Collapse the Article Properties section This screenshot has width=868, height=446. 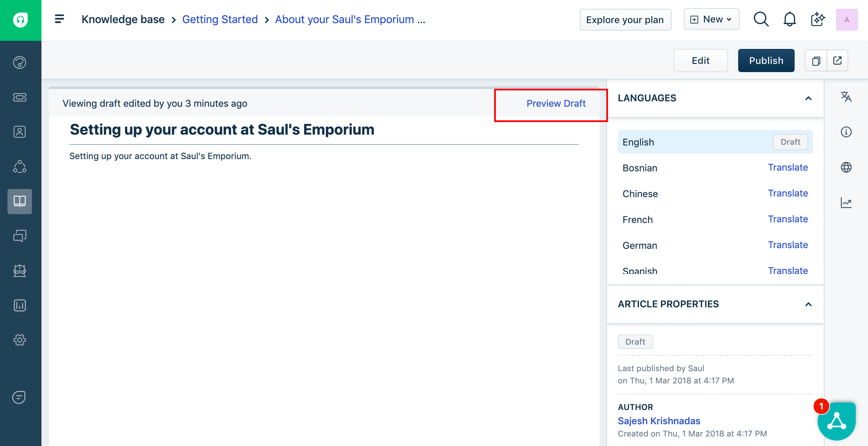[x=809, y=304]
